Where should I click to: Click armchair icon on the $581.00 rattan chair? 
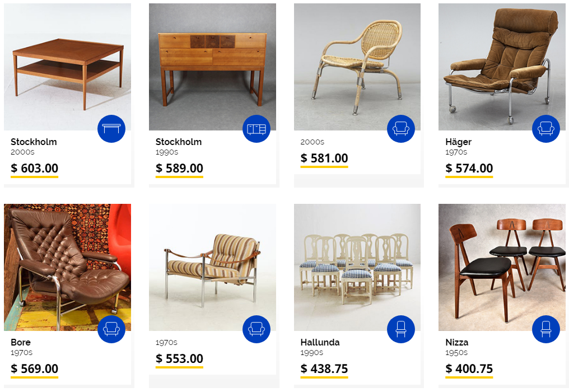click(x=401, y=129)
